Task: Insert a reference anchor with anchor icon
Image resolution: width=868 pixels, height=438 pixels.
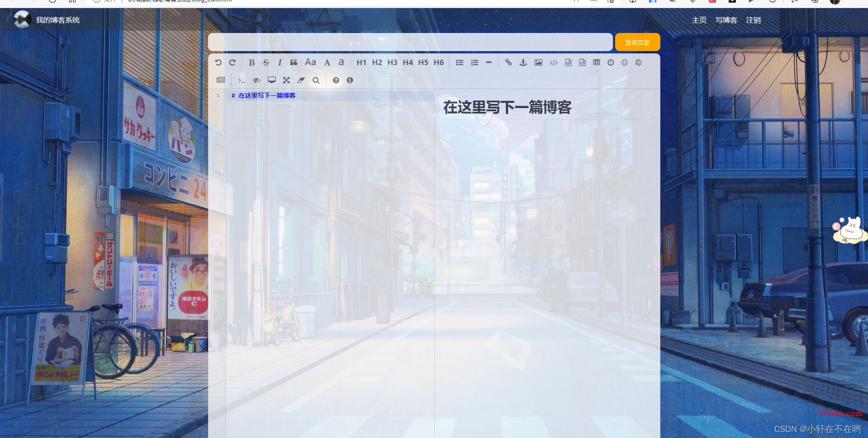Action: 523,62
